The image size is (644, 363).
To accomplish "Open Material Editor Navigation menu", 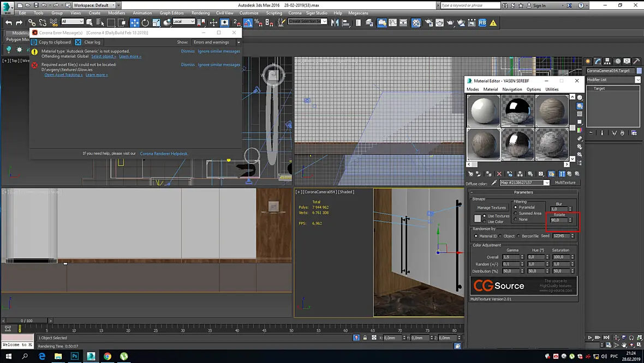I will click(x=512, y=89).
